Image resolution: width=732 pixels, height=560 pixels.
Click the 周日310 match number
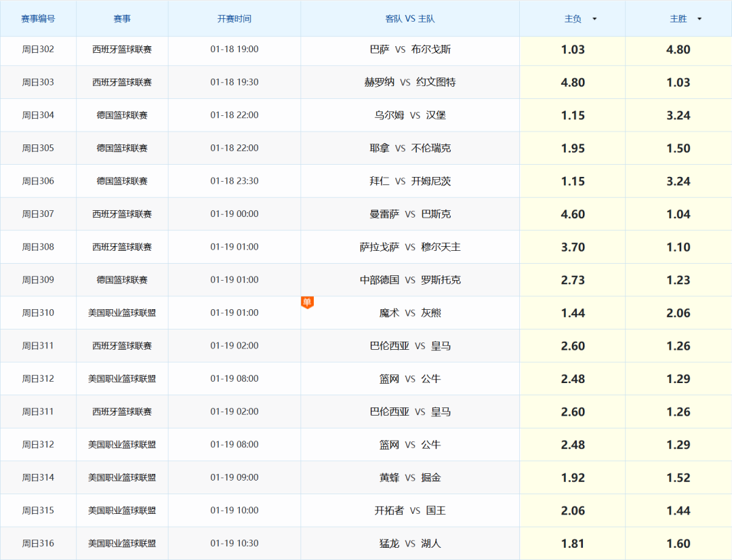38,313
